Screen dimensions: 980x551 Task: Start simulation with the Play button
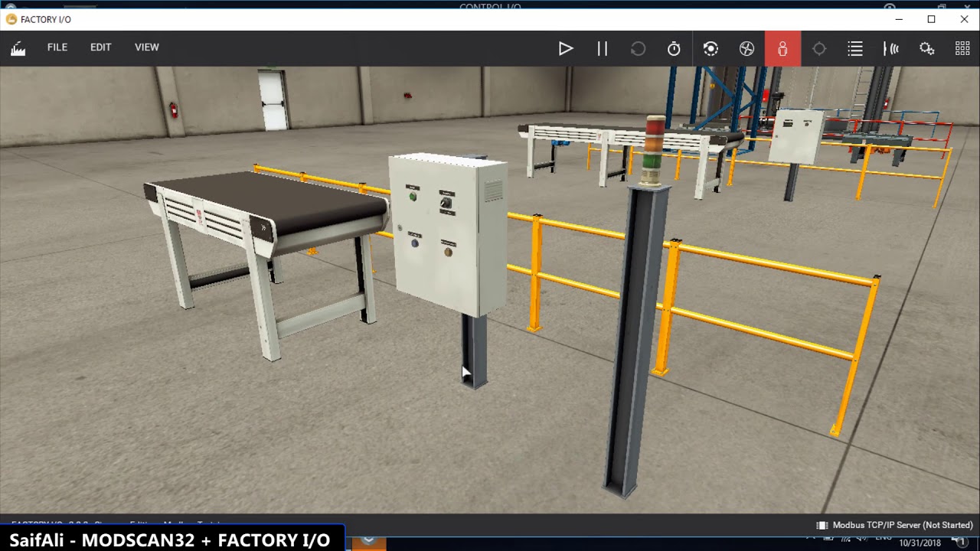point(566,49)
